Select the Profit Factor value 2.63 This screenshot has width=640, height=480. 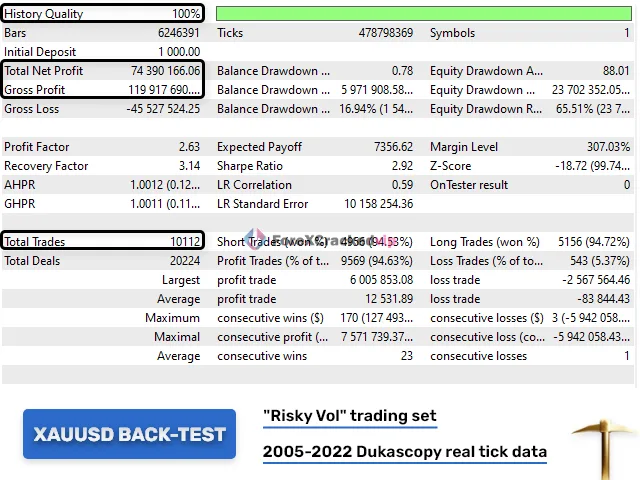pos(185,147)
